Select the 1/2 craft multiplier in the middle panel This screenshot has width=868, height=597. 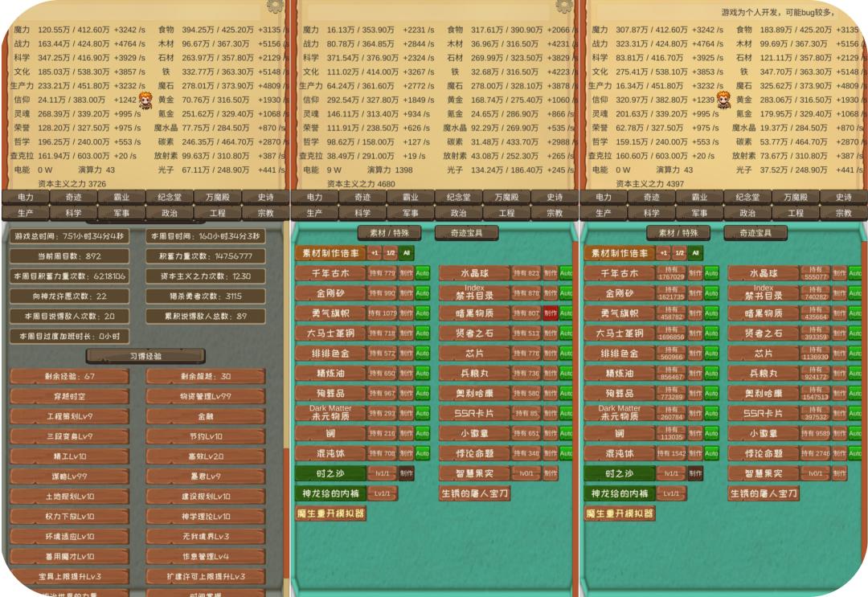tap(391, 253)
